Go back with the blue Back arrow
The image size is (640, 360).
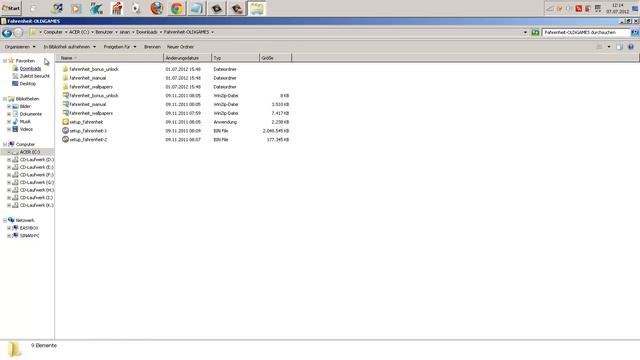point(7,33)
